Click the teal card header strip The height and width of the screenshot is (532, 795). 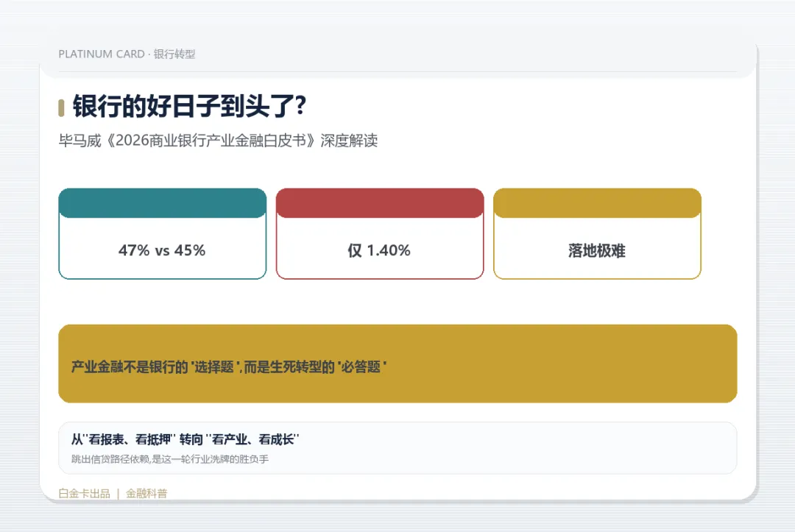162,203
